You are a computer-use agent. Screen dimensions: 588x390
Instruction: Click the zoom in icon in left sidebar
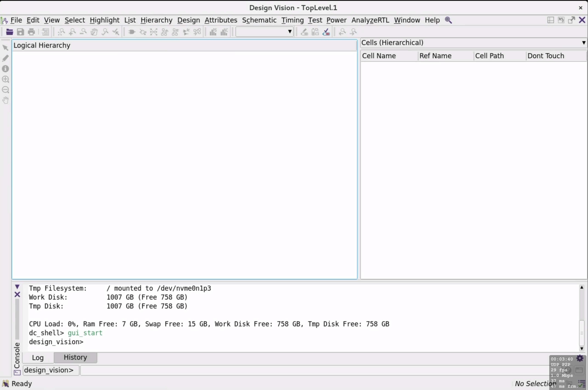coord(6,79)
